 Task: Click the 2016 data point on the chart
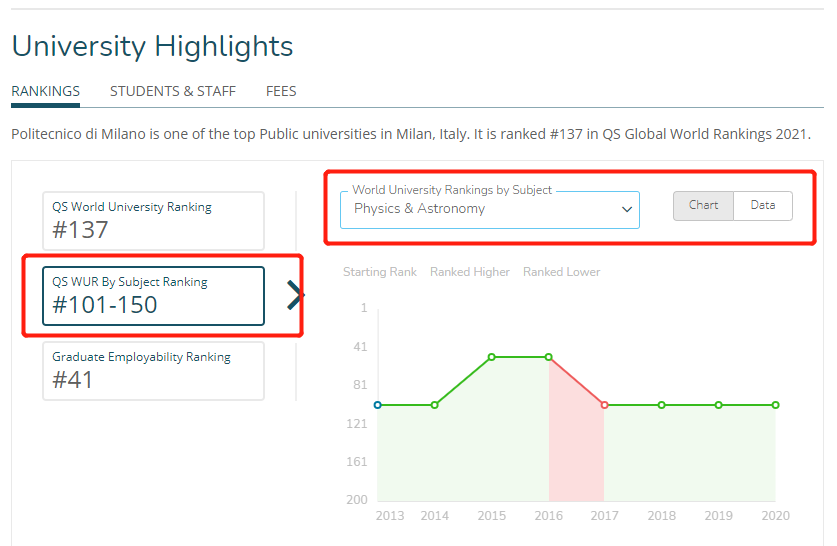(x=549, y=357)
